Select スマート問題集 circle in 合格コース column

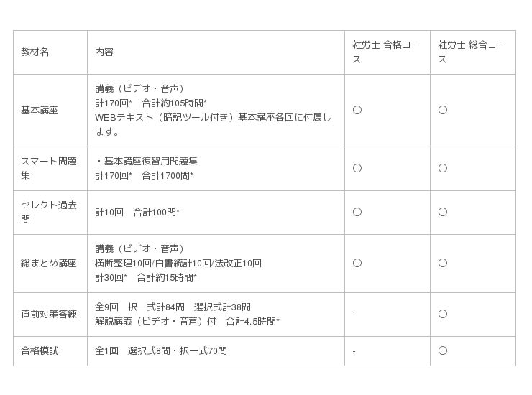pos(357,168)
